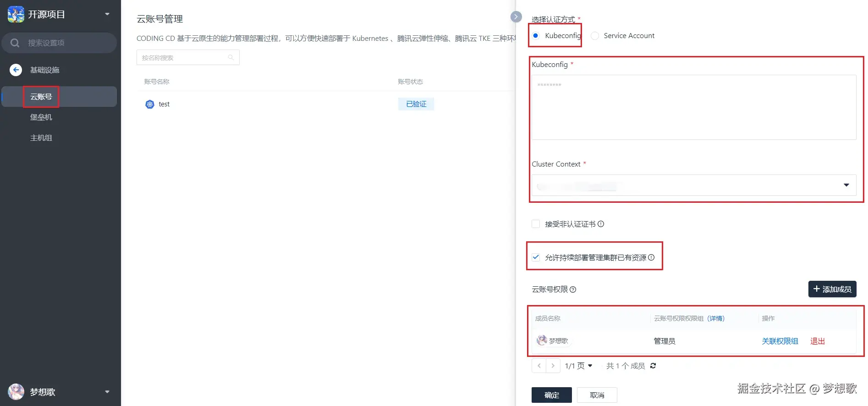Click the 账号状态 column header

(x=411, y=82)
